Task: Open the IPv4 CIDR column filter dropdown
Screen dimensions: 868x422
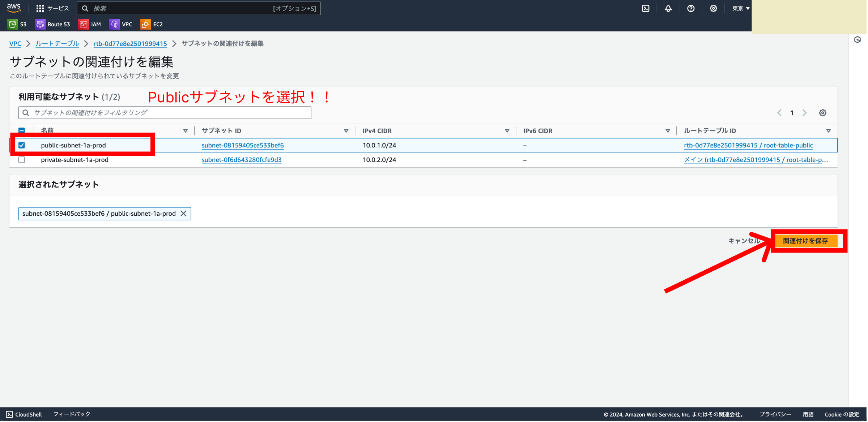Action: coord(506,130)
